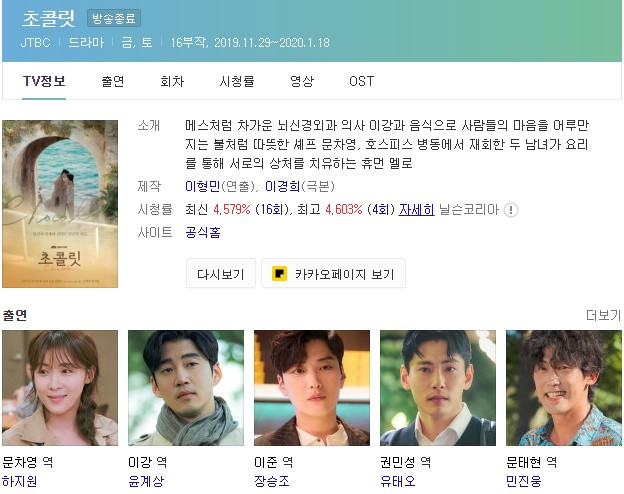Open director 이형민 link
The image size is (624, 494).
point(202,186)
